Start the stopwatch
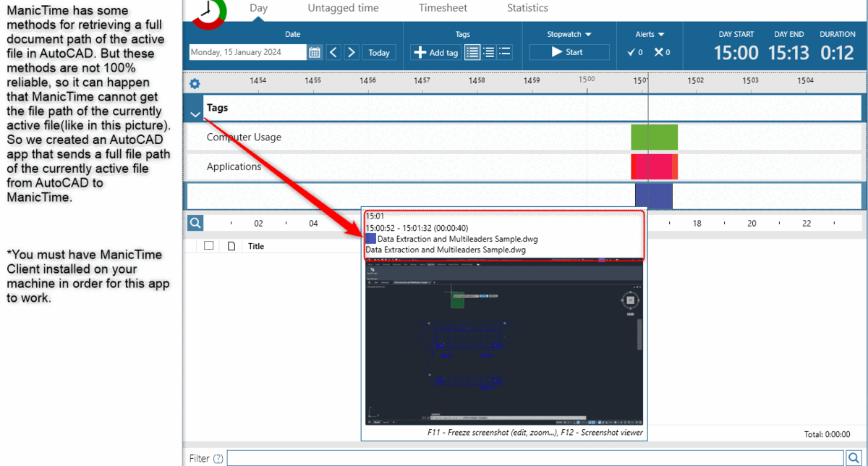Viewport: 868px width, 466px height. (569, 52)
